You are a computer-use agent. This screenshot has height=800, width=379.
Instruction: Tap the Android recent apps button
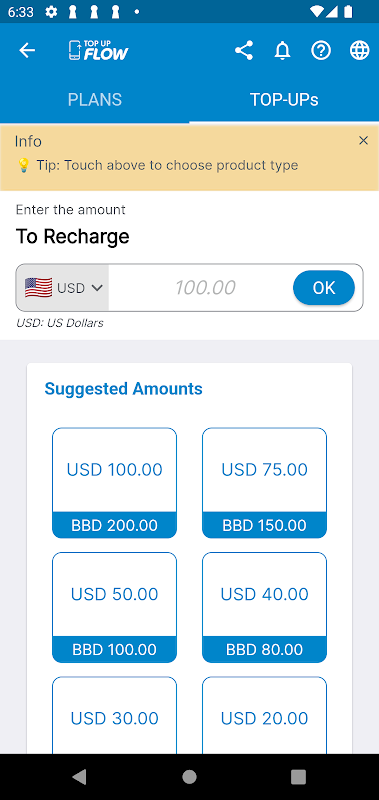coord(298,777)
